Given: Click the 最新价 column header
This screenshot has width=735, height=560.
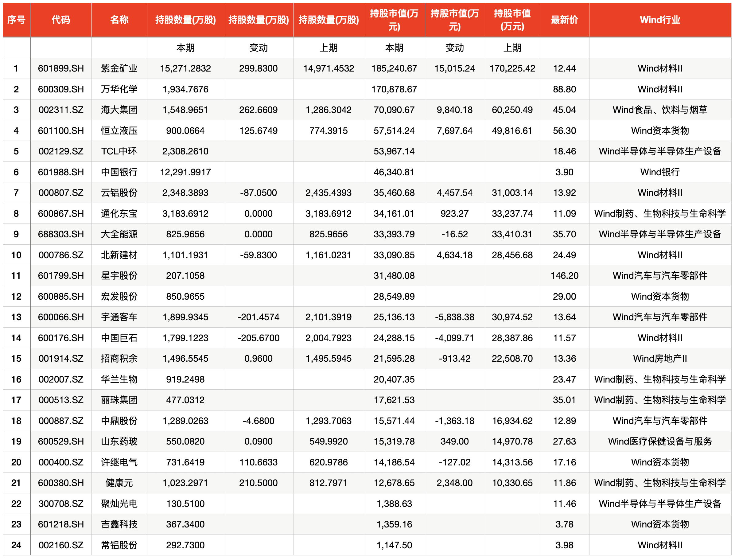Looking at the screenshot, I should [x=565, y=20].
